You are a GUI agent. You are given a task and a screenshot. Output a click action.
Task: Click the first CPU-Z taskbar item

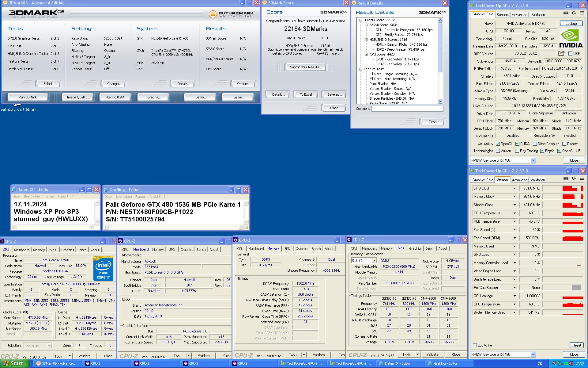(106, 363)
